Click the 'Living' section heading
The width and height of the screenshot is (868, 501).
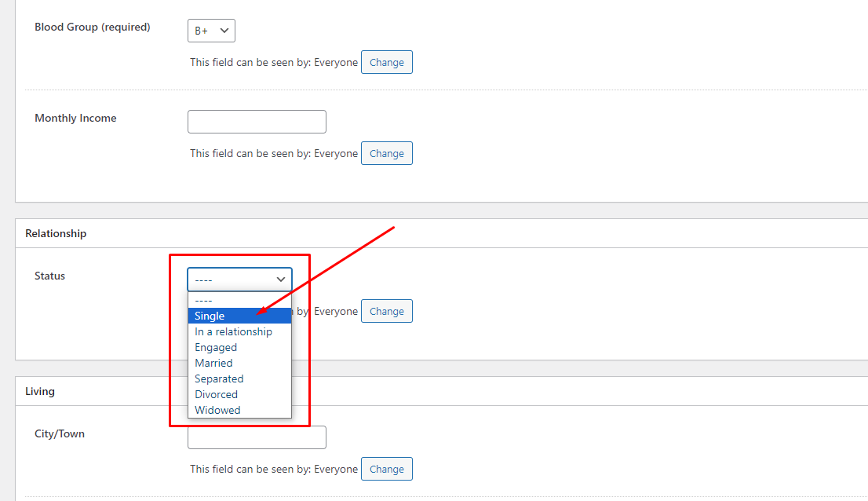pyautogui.click(x=40, y=391)
